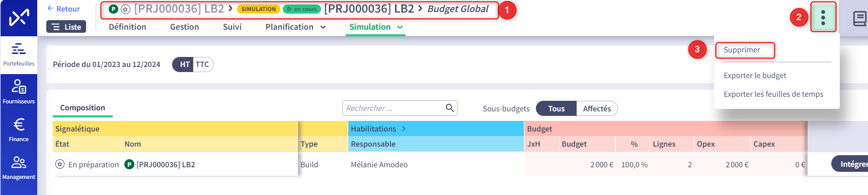Open the document panel icon at top right
868x195 pixels.
pos(859,19)
